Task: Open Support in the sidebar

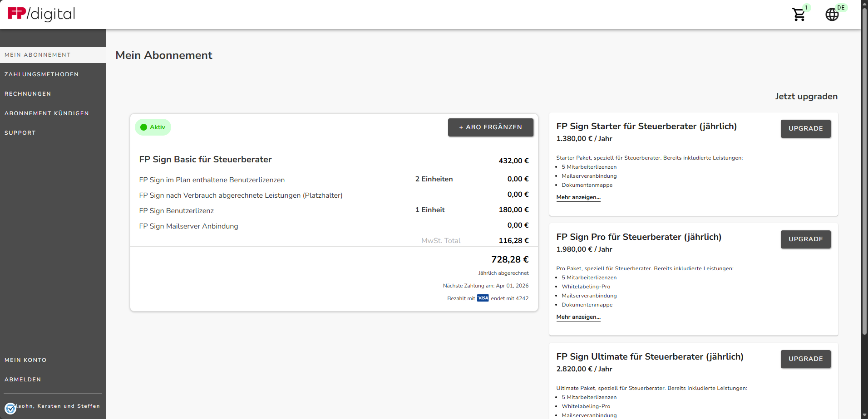Action: click(x=20, y=133)
